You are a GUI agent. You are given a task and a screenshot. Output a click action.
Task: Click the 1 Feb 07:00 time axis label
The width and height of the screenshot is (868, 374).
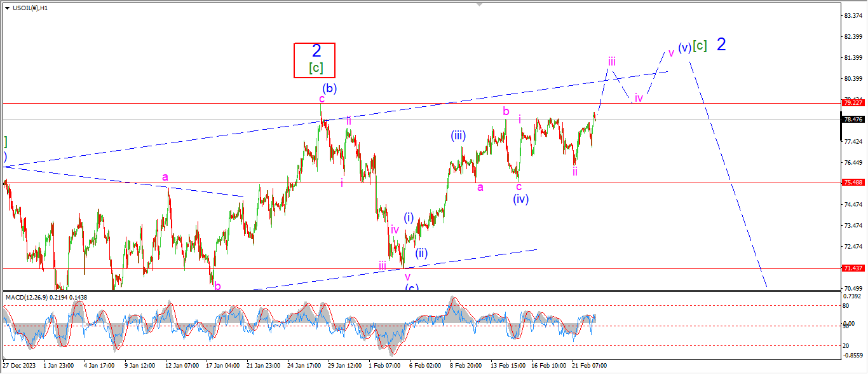tap(384, 366)
